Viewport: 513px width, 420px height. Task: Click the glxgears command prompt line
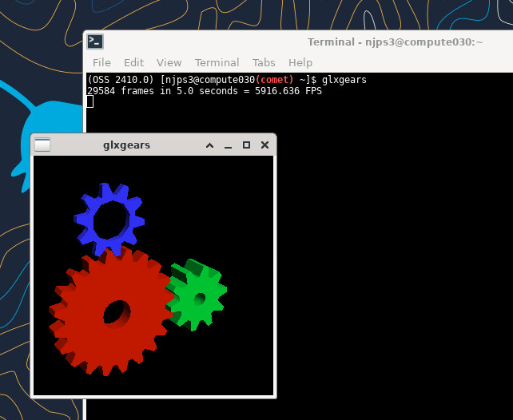[226, 80]
